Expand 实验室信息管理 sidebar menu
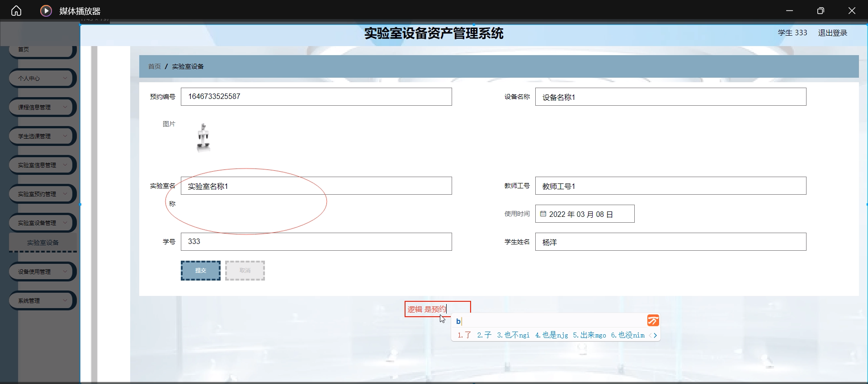The height and width of the screenshot is (384, 868). click(x=42, y=165)
